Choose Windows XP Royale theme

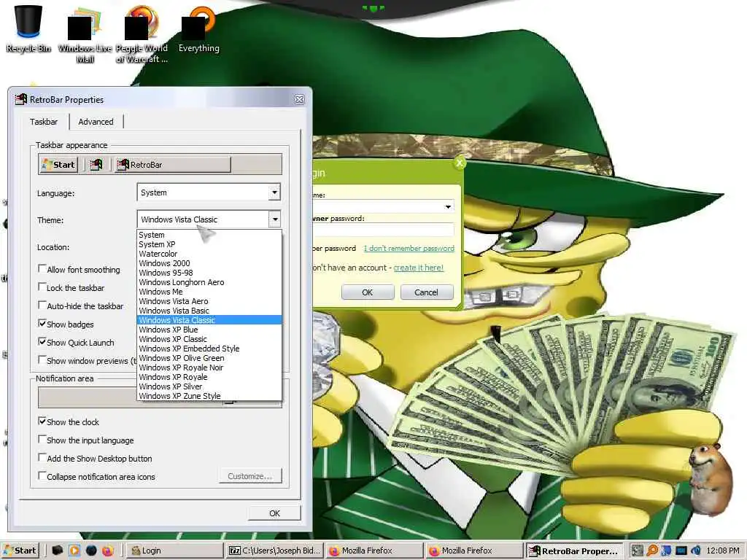coord(209,377)
